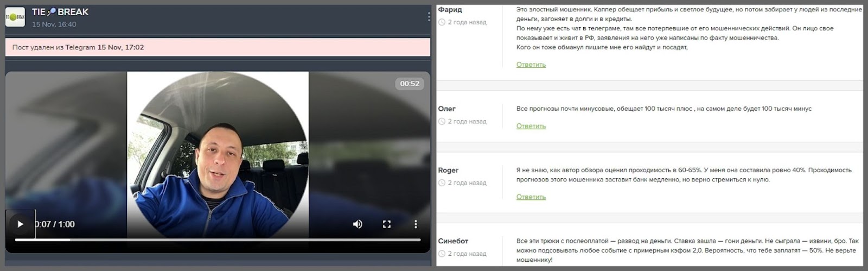Click the post timestamp 15 Nov, 16:40
The height and width of the screenshot is (271, 868).
54,24
